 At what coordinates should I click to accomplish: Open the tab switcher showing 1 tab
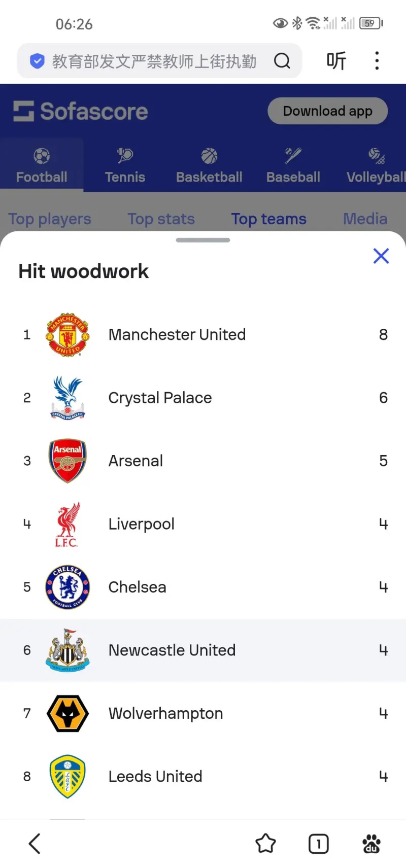point(318,844)
